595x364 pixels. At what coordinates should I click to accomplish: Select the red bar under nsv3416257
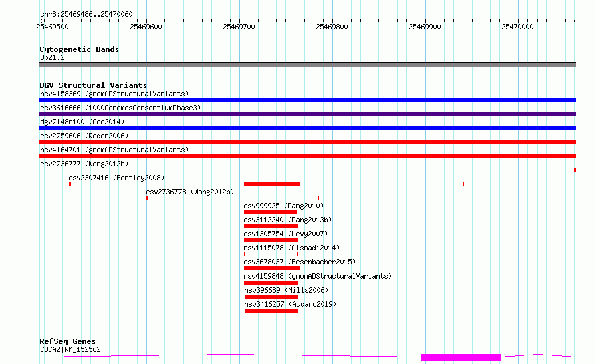click(271, 311)
